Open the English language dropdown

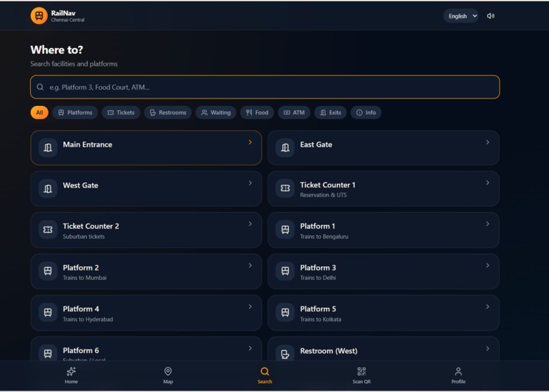pos(461,16)
